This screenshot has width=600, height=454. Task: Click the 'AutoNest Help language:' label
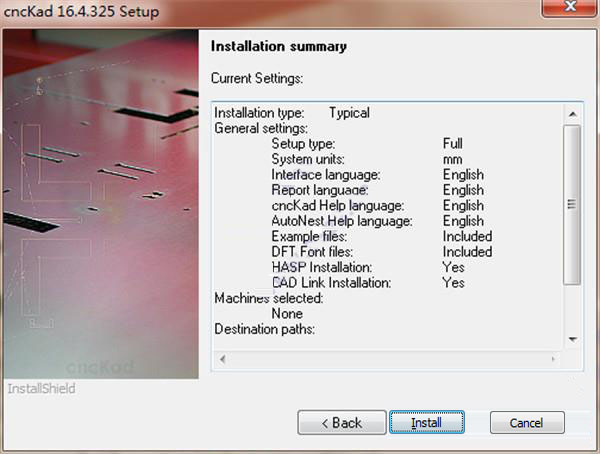342,221
